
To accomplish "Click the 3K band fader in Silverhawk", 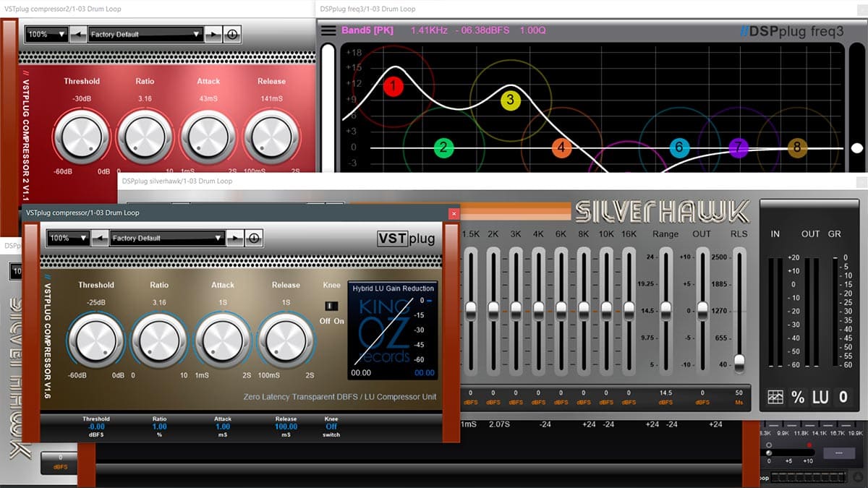I will pos(516,309).
